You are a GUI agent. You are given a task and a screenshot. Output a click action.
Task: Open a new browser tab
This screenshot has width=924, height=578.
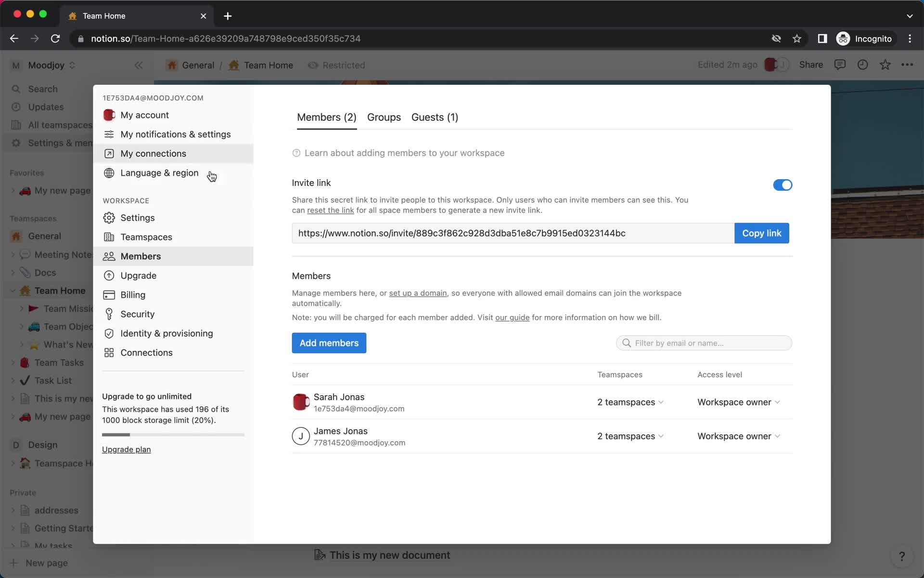click(x=228, y=16)
